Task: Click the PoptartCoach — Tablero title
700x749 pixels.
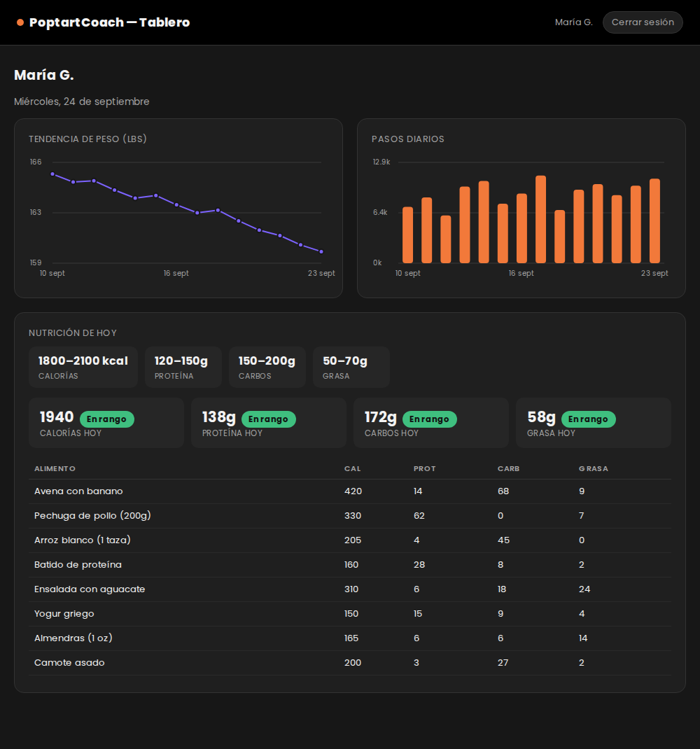Action: 109,22
